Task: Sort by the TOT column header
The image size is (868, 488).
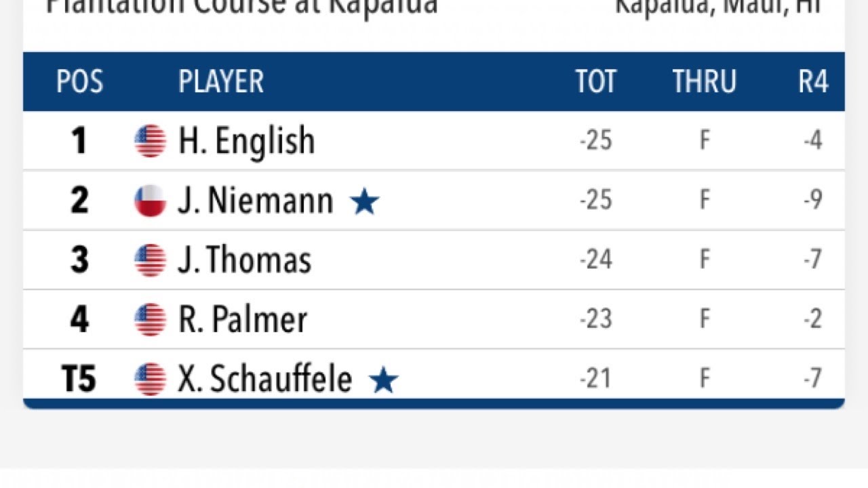Action: click(596, 82)
